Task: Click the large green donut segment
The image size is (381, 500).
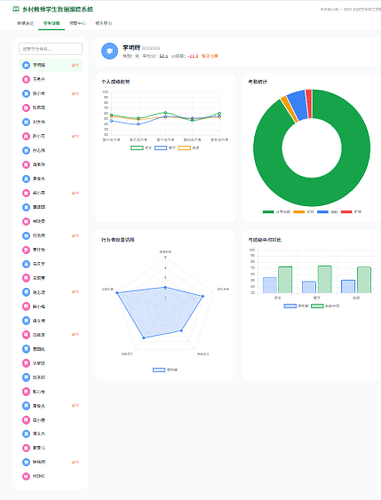Action: click(312, 192)
